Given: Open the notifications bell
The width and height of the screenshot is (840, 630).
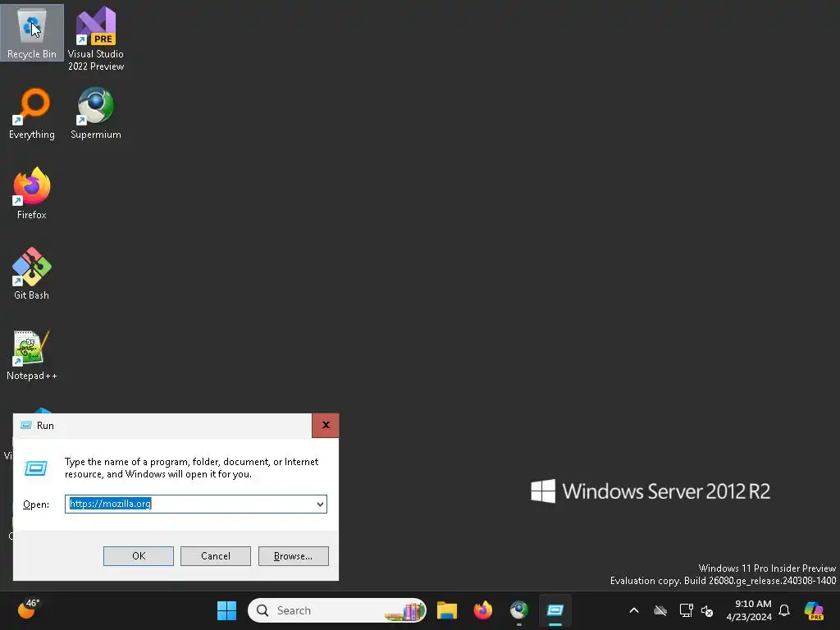Looking at the screenshot, I should (x=784, y=610).
